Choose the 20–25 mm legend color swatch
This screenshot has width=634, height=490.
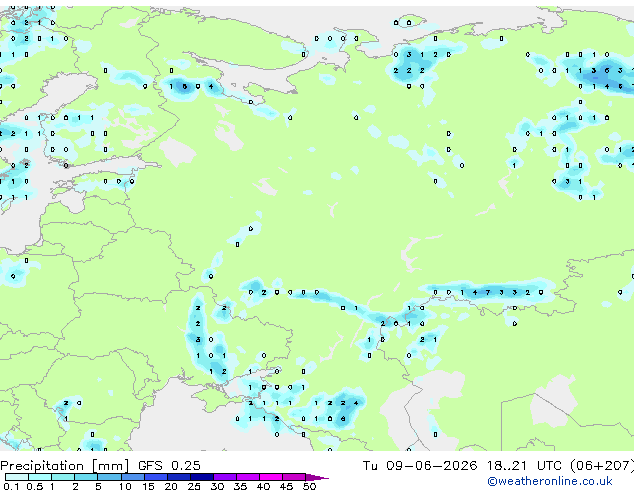pyautogui.click(x=179, y=477)
